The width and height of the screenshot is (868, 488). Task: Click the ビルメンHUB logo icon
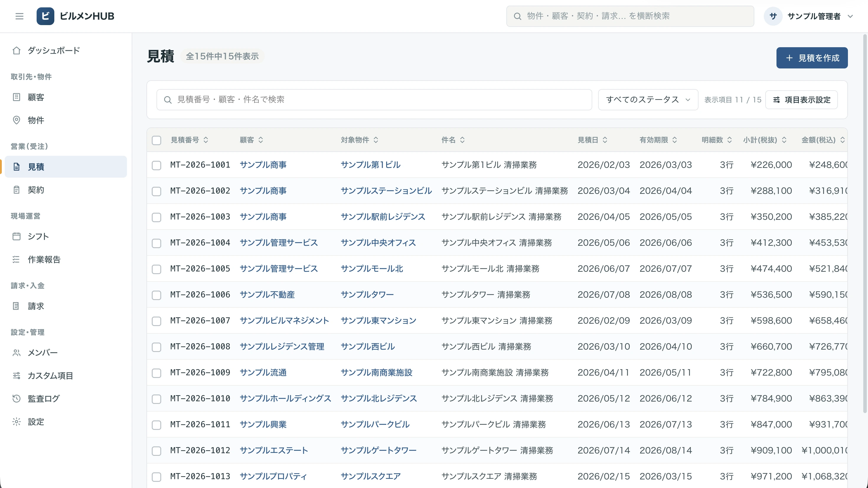point(45,16)
